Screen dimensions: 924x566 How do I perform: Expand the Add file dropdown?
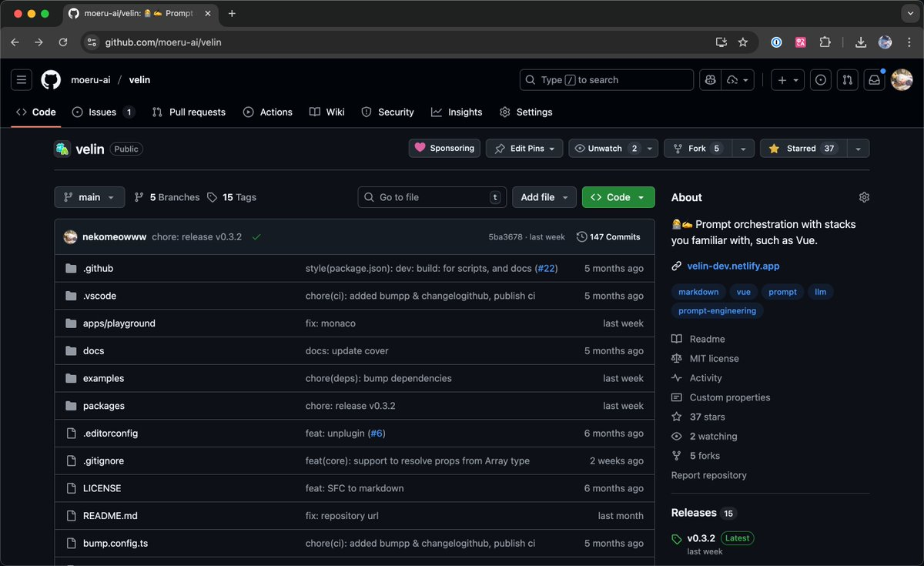tap(544, 197)
